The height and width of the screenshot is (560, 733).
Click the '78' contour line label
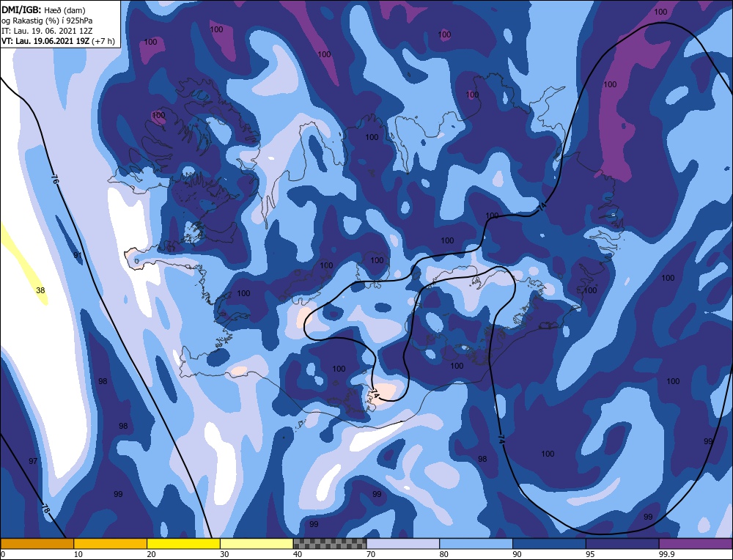click(x=45, y=508)
